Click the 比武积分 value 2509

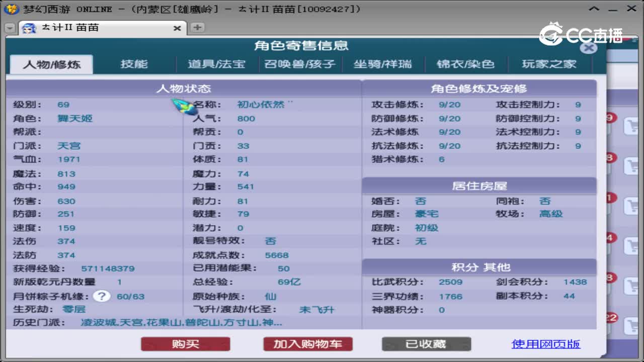tap(450, 282)
